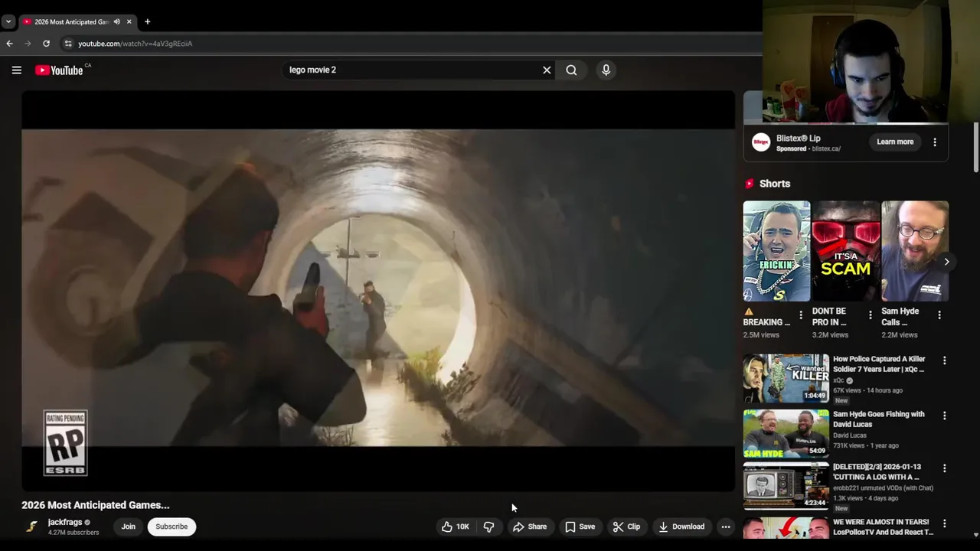This screenshot has height=551, width=980.
Task: Select the 2026 Most Anticipated Games browser tab
Action: 77,21
